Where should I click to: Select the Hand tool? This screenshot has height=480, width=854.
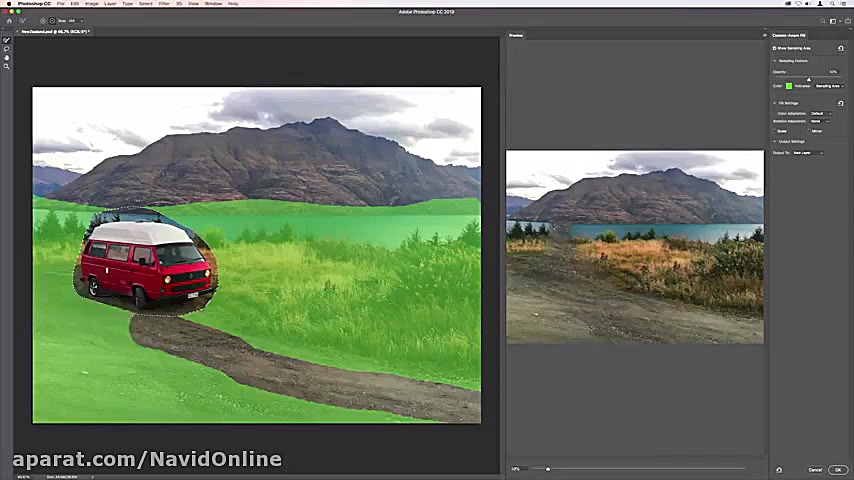tap(7, 58)
